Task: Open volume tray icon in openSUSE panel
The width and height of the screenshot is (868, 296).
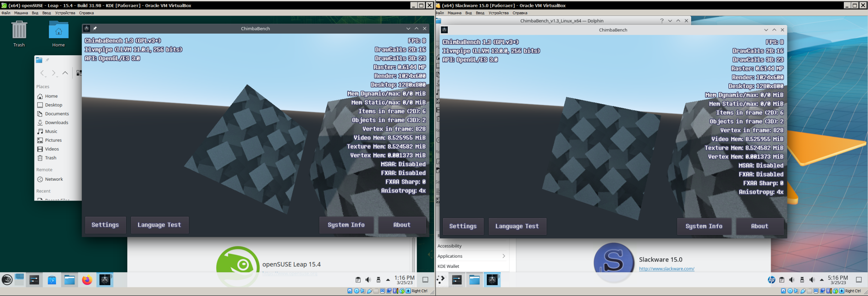Action: (x=368, y=280)
